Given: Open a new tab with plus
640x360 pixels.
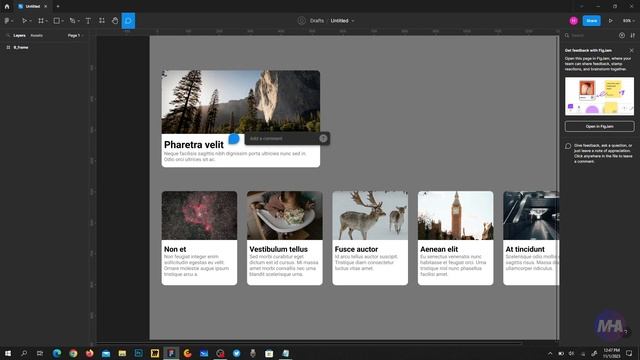Looking at the screenshot, I should [x=58, y=6].
